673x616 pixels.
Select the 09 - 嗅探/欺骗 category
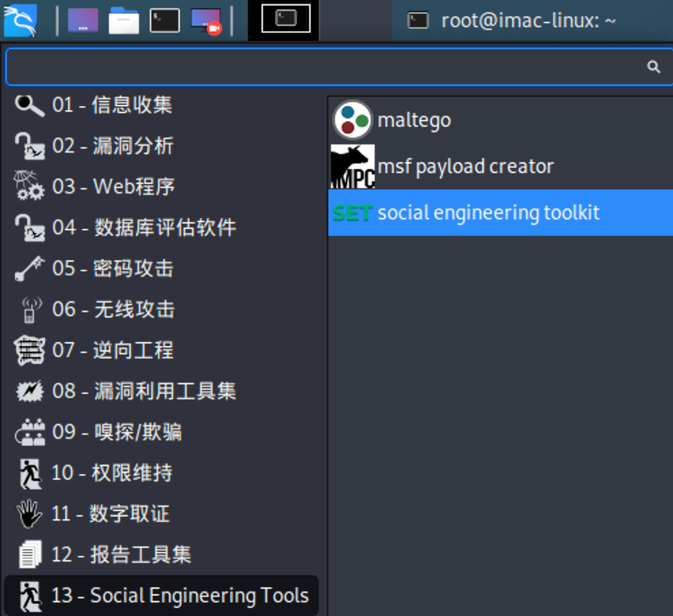tap(162, 432)
